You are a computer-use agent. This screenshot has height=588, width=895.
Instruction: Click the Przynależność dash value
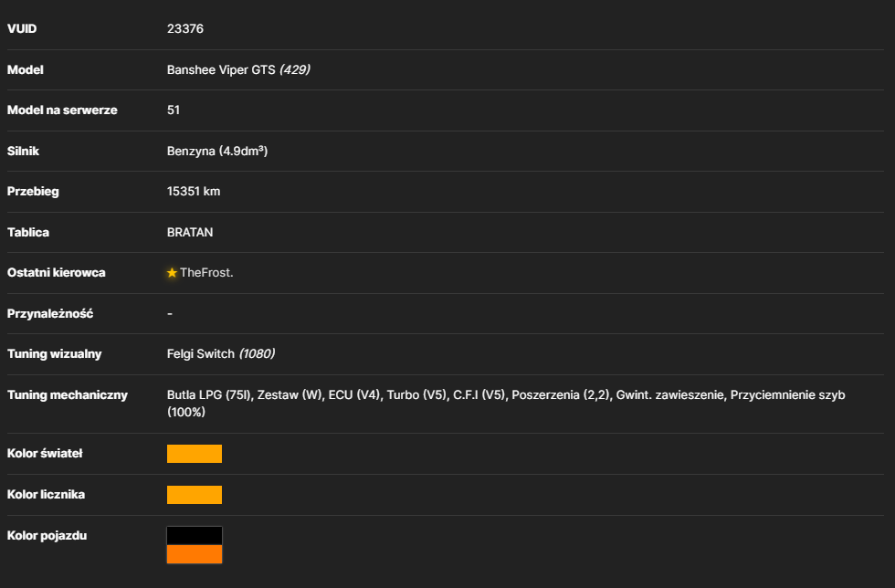tap(170, 313)
